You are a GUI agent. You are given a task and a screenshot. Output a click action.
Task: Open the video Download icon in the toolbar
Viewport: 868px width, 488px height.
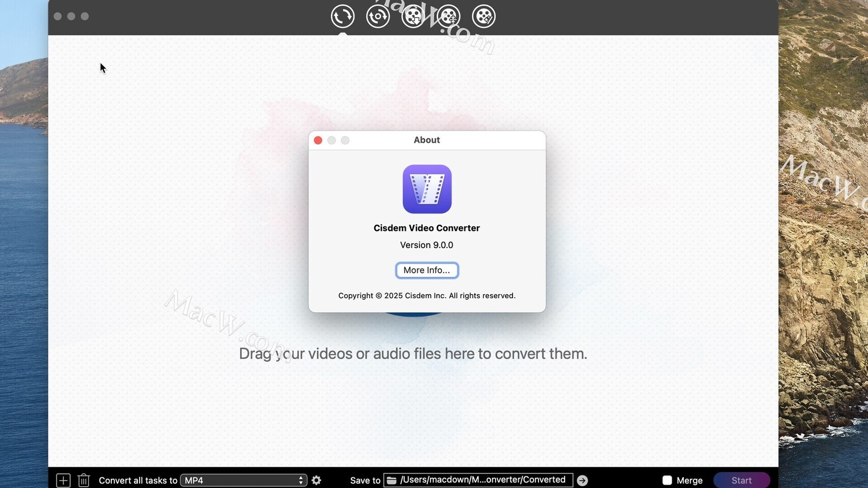[413, 16]
